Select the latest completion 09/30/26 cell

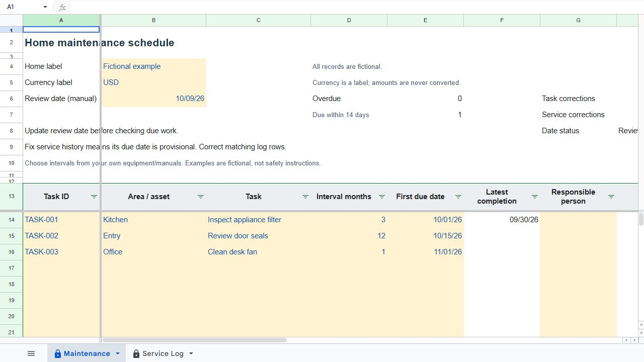(502, 220)
